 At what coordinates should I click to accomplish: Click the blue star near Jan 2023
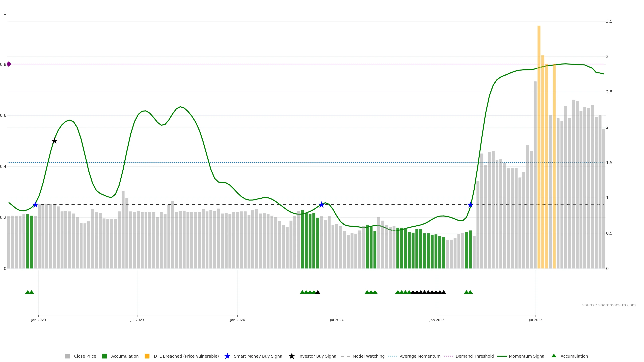35,205
